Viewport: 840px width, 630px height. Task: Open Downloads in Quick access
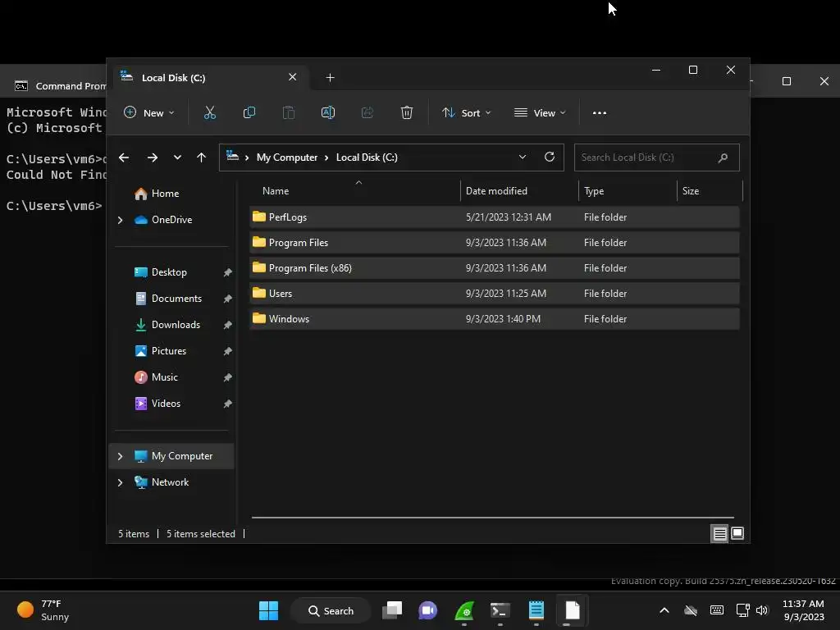[x=176, y=325]
